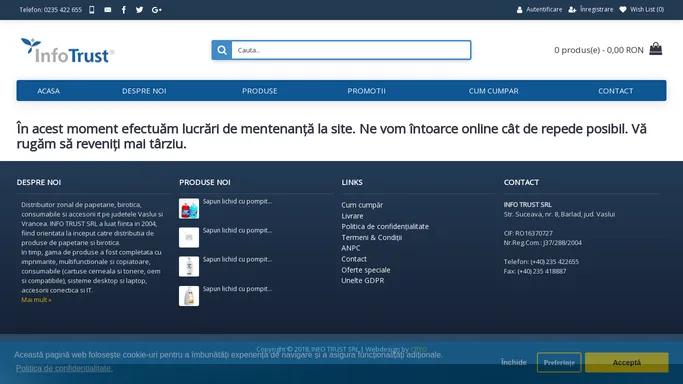Viewport: 683px width, 384px height.
Task: Open ANPC footer link
Action: click(x=351, y=248)
